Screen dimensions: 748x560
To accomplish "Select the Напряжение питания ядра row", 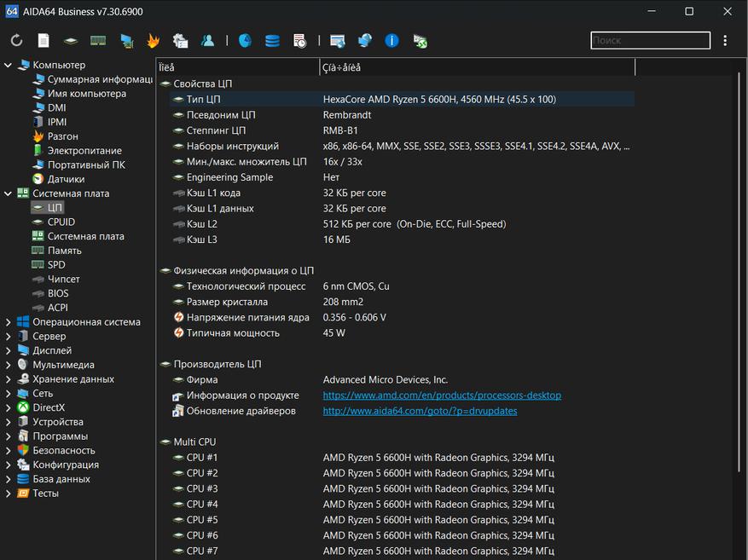I will 402,317.
